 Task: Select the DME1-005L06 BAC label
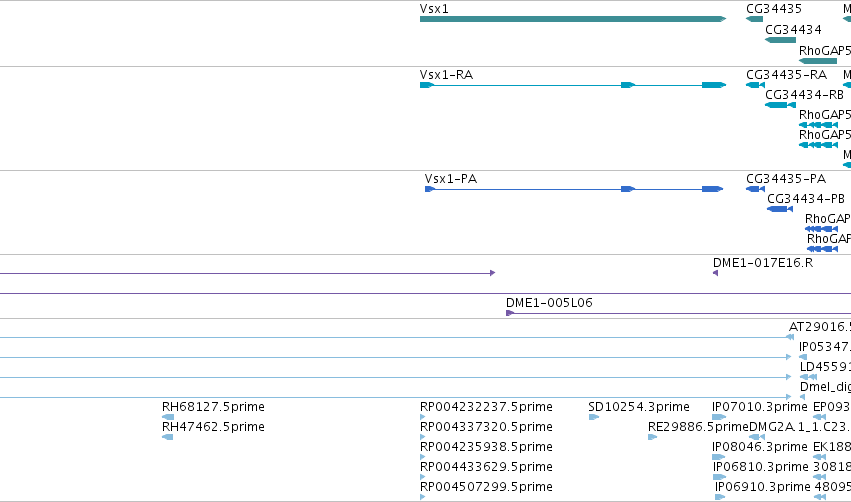tap(549, 303)
